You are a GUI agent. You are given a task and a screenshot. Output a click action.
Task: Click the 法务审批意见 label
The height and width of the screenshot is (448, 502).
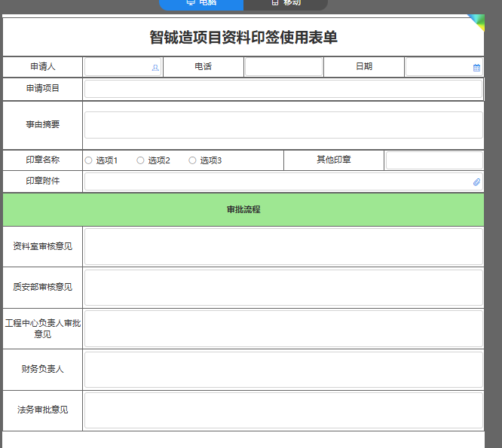(x=42, y=410)
